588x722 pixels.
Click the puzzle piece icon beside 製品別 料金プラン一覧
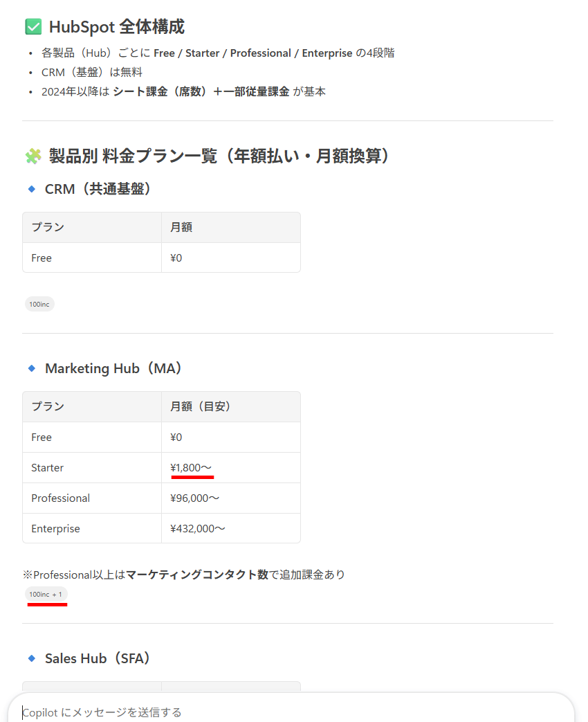[x=33, y=156]
